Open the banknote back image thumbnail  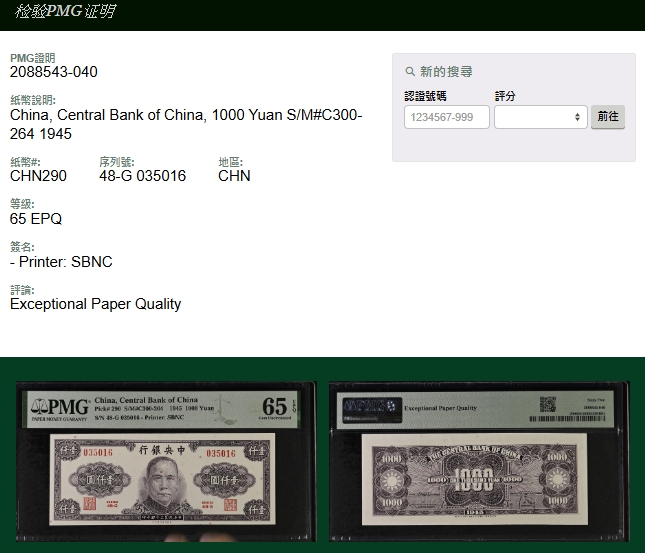coord(479,461)
